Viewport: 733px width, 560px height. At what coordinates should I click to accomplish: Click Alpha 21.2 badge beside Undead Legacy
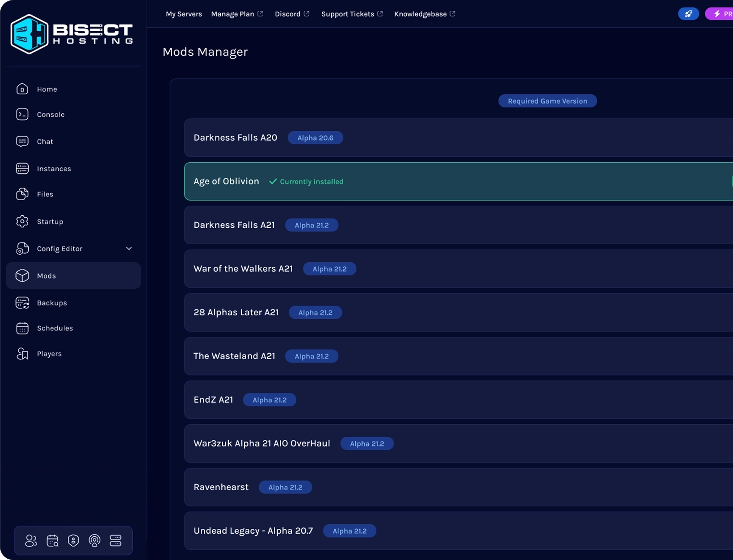(x=350, y=531)
